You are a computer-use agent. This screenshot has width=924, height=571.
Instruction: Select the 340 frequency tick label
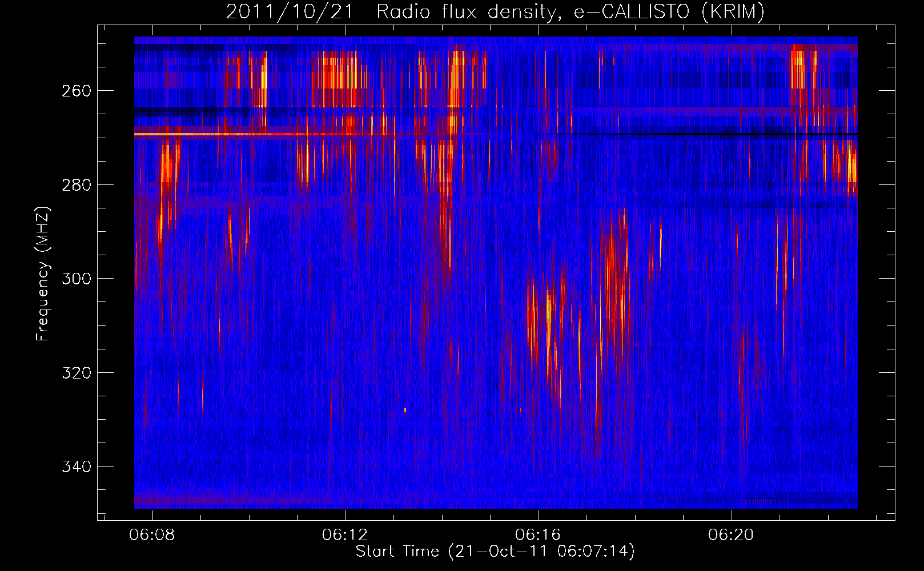[x=77, y=467]
